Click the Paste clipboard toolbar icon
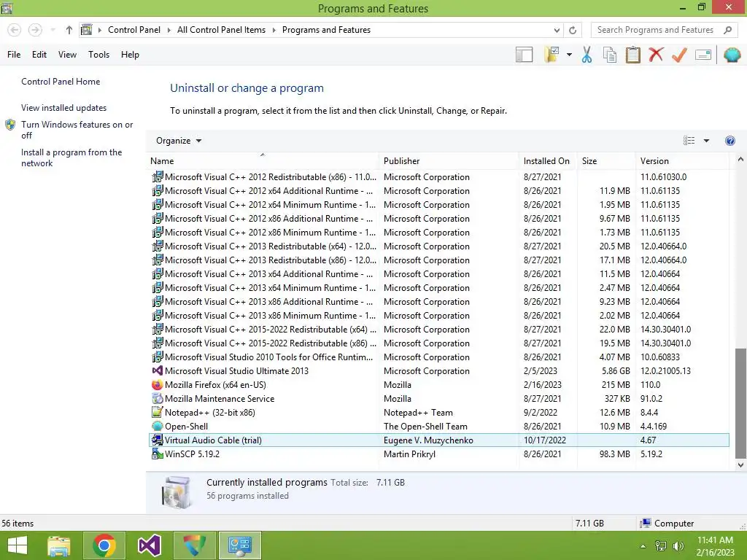The image size is (747, 560). [632, 55]
